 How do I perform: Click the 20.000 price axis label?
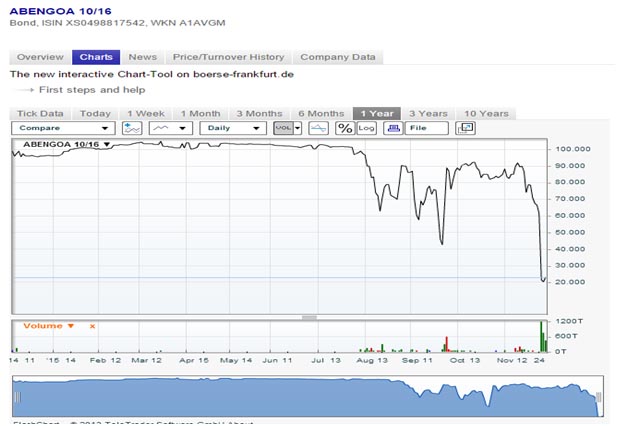pyautogui.click(x=570, y=282)
